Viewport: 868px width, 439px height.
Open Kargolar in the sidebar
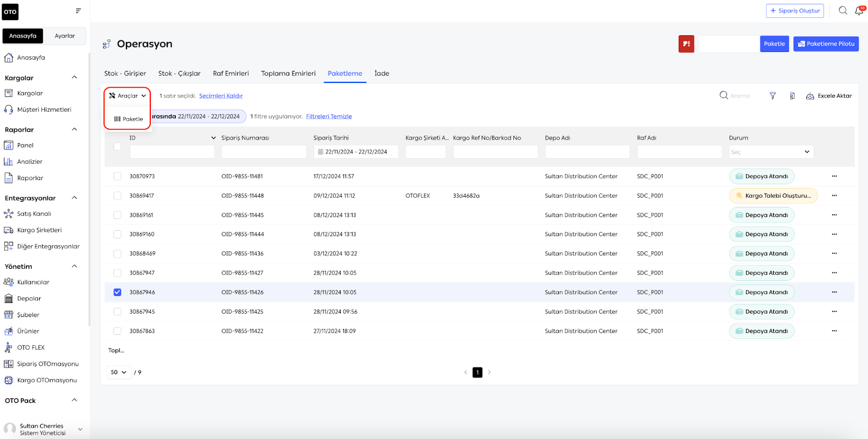[x=30, y=93]
